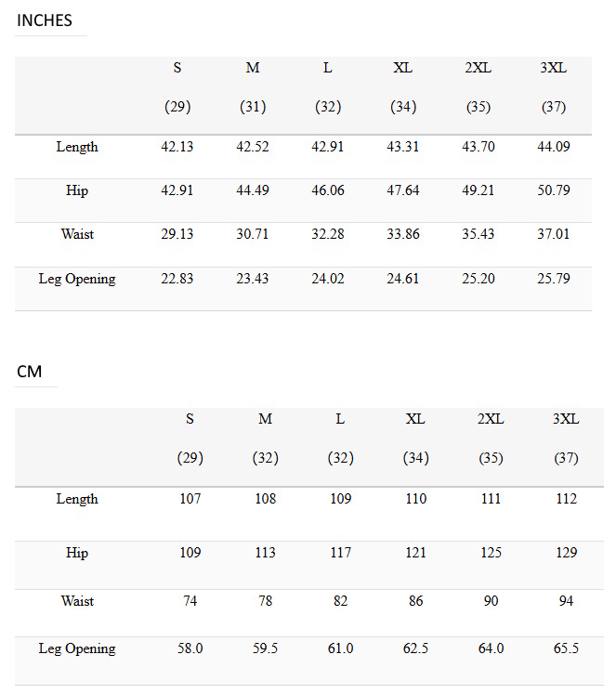Select the 94 waist value in CM table
Viewport: 616px width, 694px height.
(566, 601)
